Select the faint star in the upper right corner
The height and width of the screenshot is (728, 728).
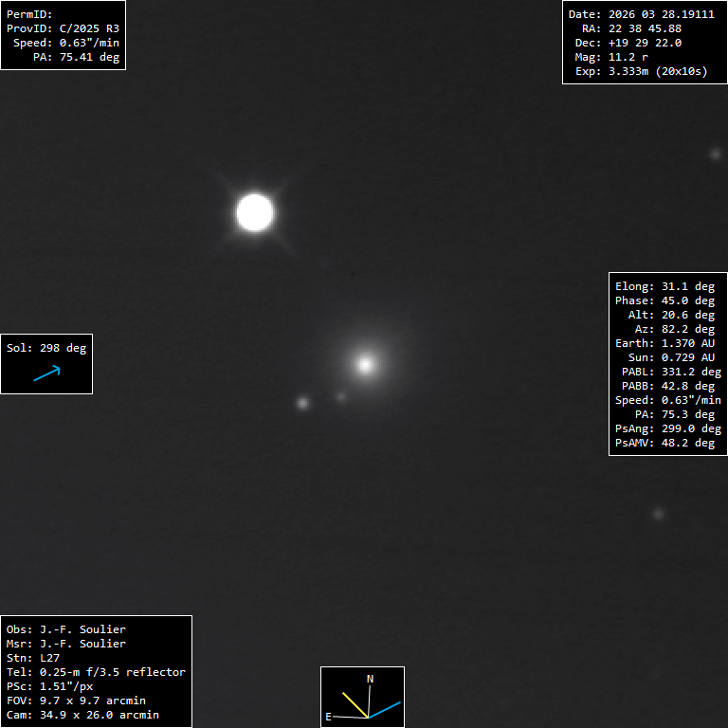click(x=716, y=154)
